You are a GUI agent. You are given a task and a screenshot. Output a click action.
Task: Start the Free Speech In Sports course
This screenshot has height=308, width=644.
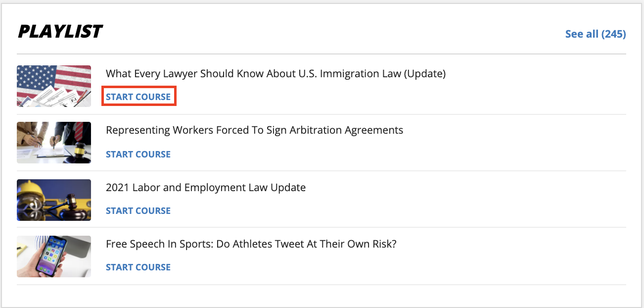click(138, 267)
